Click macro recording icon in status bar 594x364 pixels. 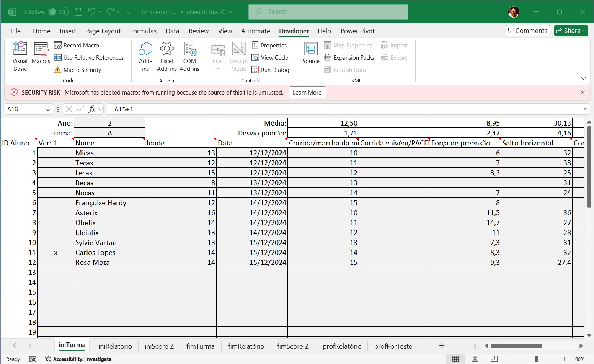coord(33,359)
